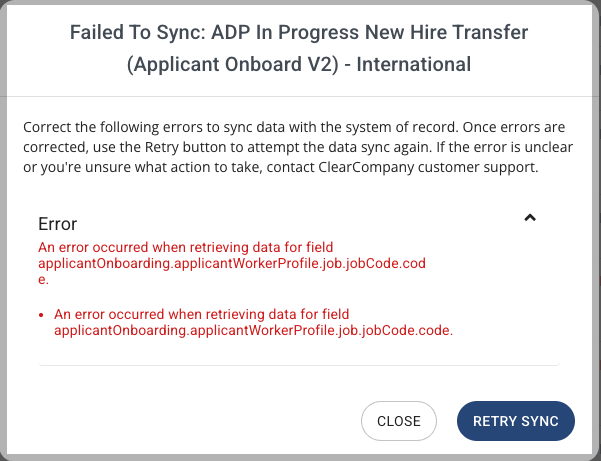601x461 pixels.
Task: Select the Error section heading
Action: (57, 224)
